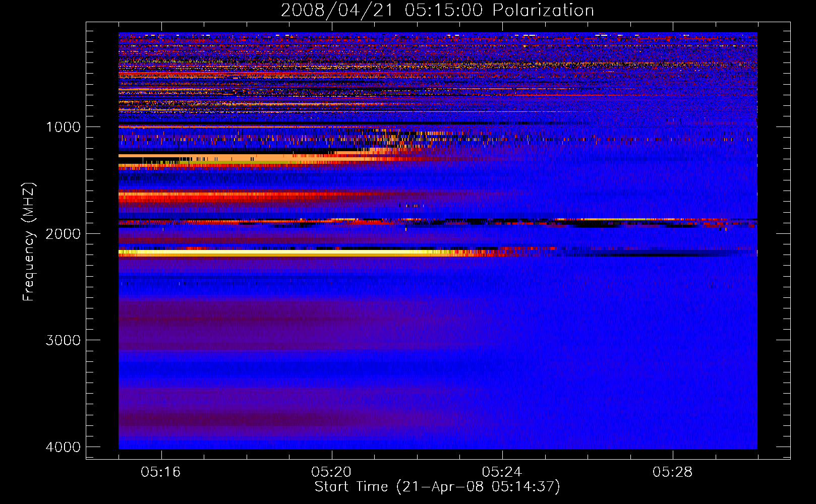
Task: Click the 2000 frequency tick label
Action: (63, 233)
